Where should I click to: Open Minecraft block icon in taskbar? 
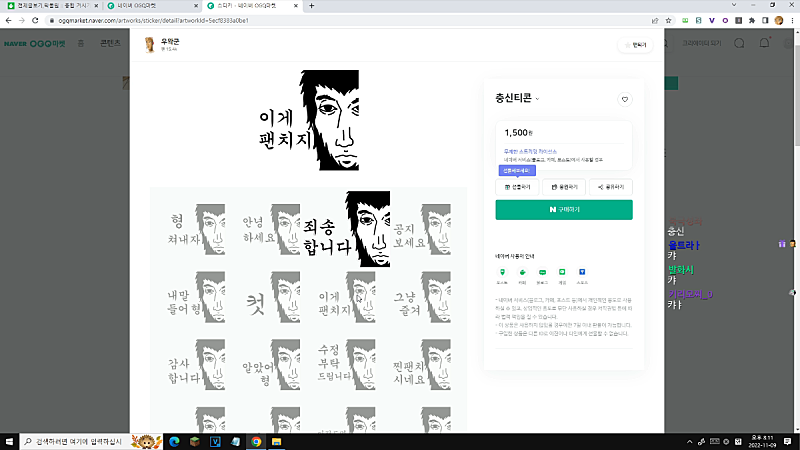click(x=194, y=441)
